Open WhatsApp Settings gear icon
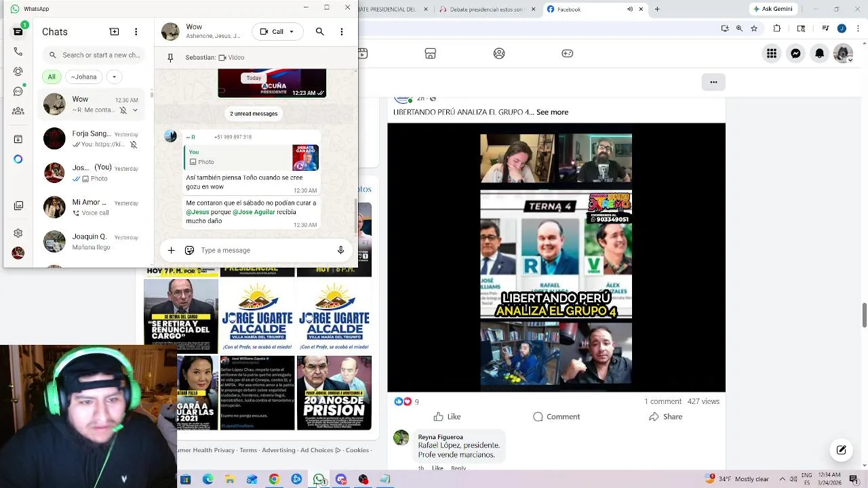Image resolution: width=868 pixels, height=488 pixels. (x=18, y=233)
